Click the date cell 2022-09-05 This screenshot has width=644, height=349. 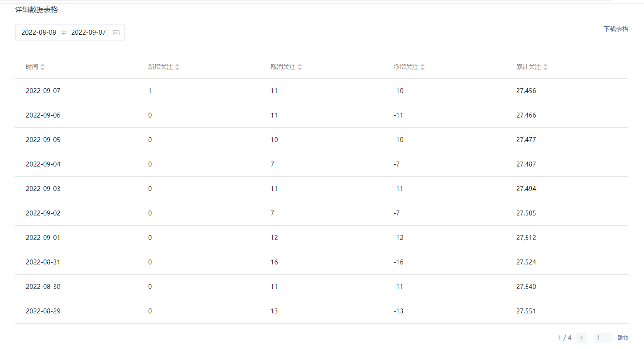pyautogui.click(x=43, y=140)
